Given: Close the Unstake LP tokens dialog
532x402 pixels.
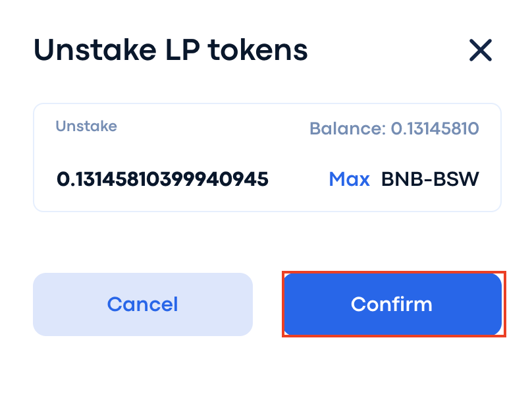Looking at the screenshot, I should tap(481, 50).
